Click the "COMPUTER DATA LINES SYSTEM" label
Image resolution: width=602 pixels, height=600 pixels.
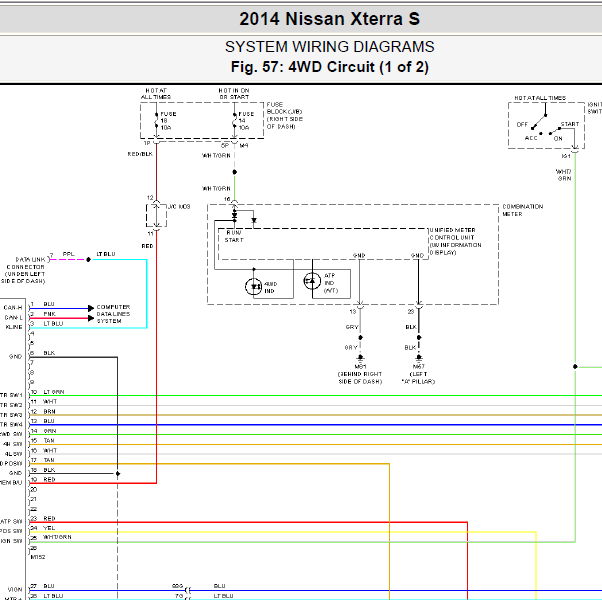point(113,314)
